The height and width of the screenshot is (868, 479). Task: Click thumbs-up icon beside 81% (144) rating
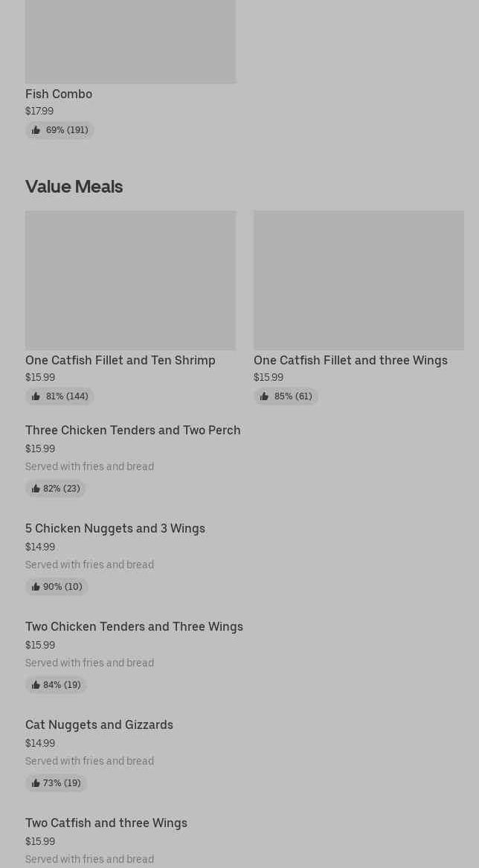point(36,396)
